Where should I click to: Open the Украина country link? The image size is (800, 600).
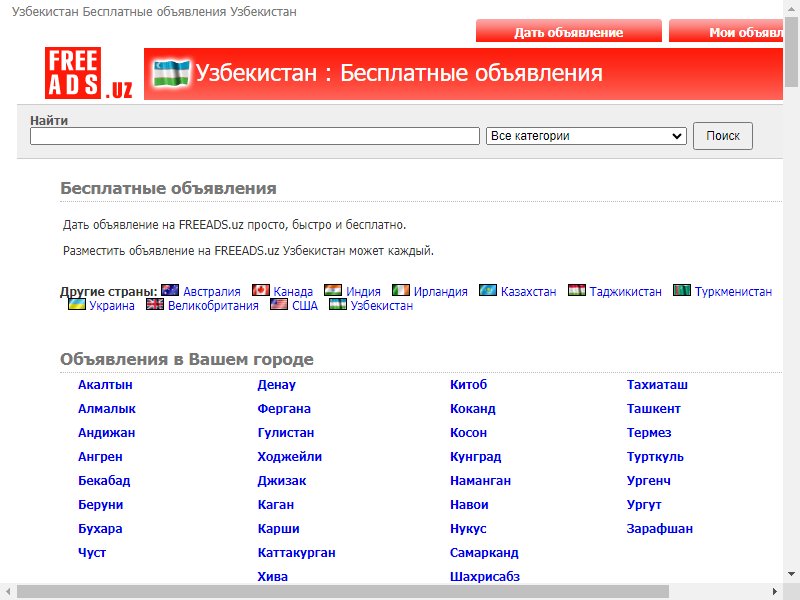(112, 306)
